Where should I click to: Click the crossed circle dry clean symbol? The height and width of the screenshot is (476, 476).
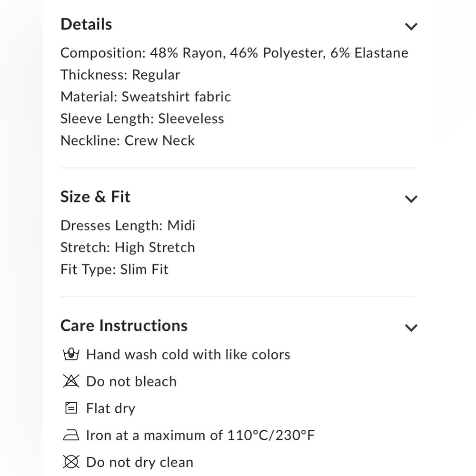70,462
